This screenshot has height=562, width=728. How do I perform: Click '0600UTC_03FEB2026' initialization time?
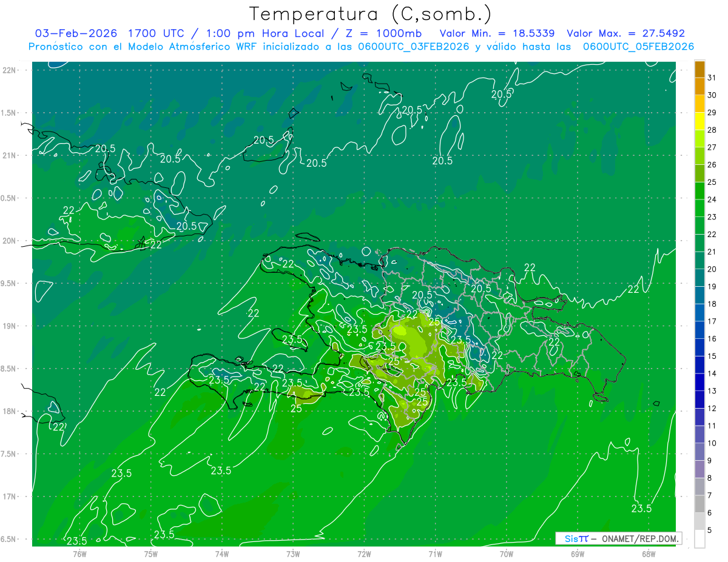tap(414, 47)
